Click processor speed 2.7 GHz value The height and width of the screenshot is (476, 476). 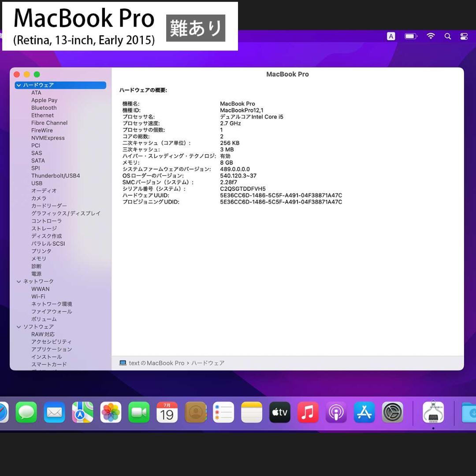231,123
